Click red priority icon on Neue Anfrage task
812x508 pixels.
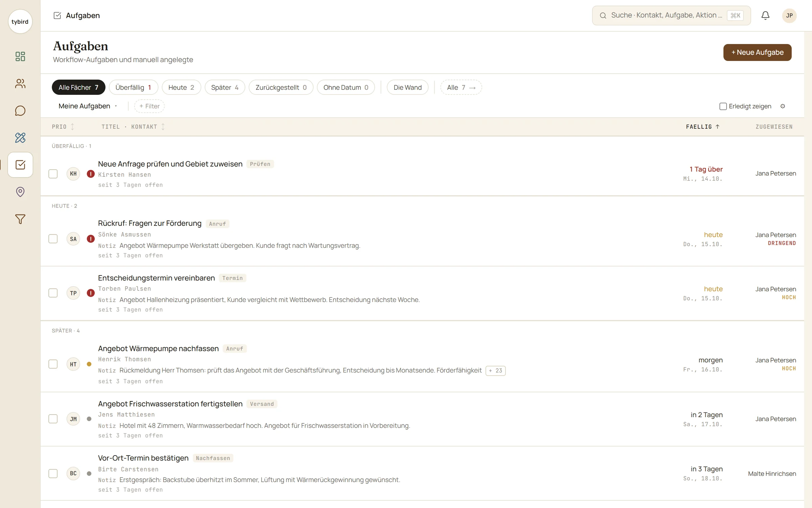[x=90, y=174]
